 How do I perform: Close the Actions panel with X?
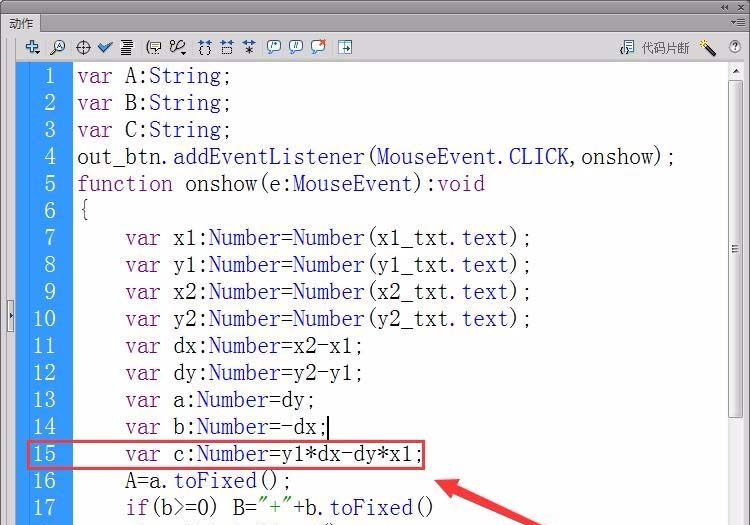[x=740, y=7]
